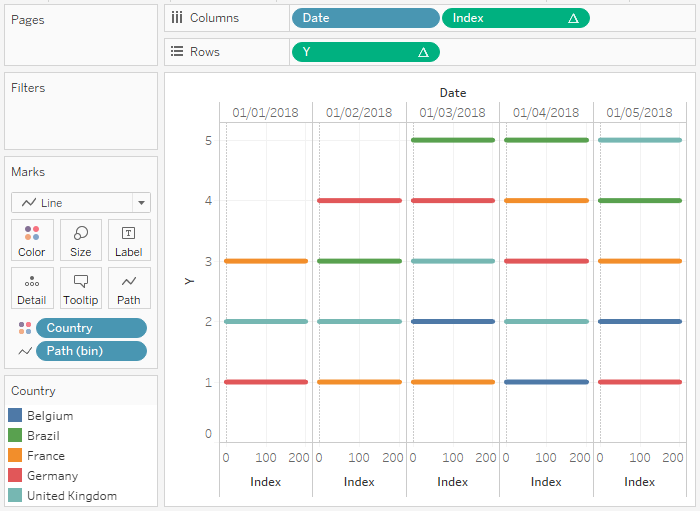Open the Tooltip mark card
The image size is (700, 511).
coord(81,288)
